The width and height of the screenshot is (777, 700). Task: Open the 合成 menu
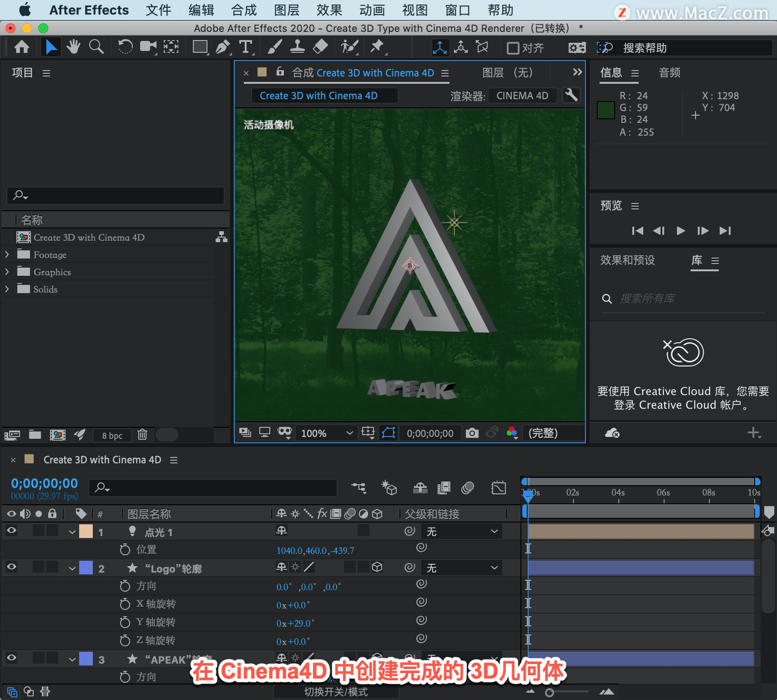(x=244, y=10)
